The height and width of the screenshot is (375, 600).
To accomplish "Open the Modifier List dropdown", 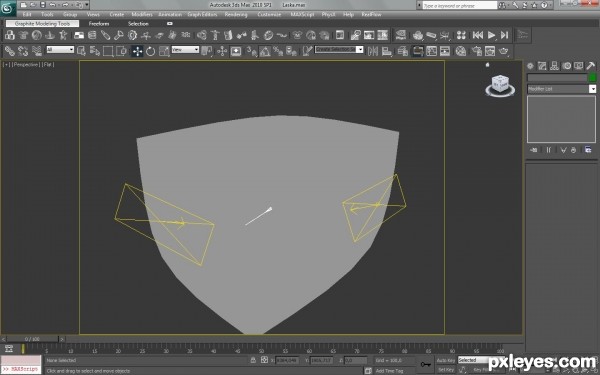I will 561,89.
